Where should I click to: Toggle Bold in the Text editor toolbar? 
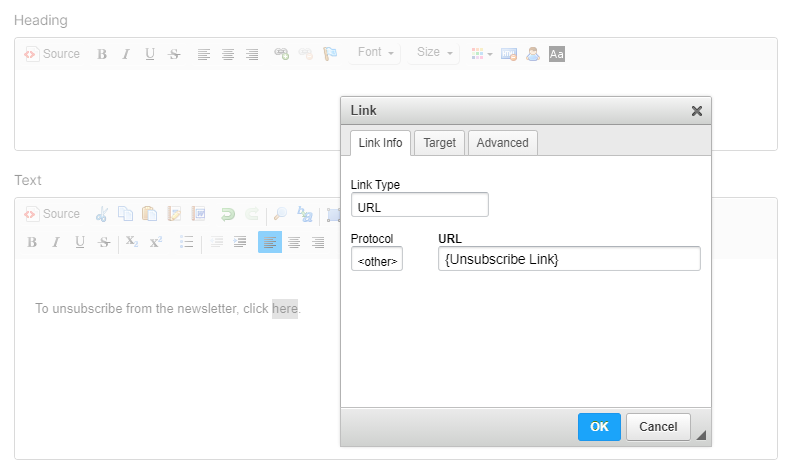[x=32, y=242]
